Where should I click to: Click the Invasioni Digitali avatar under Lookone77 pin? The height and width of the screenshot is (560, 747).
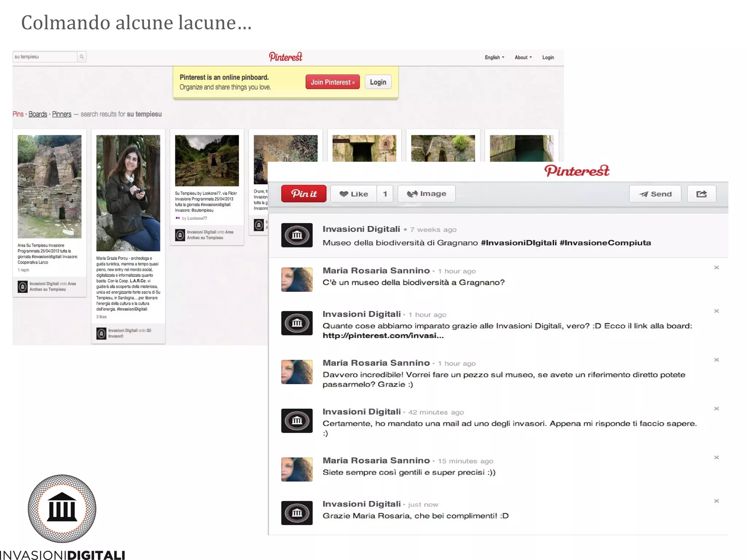coord(180,235)
